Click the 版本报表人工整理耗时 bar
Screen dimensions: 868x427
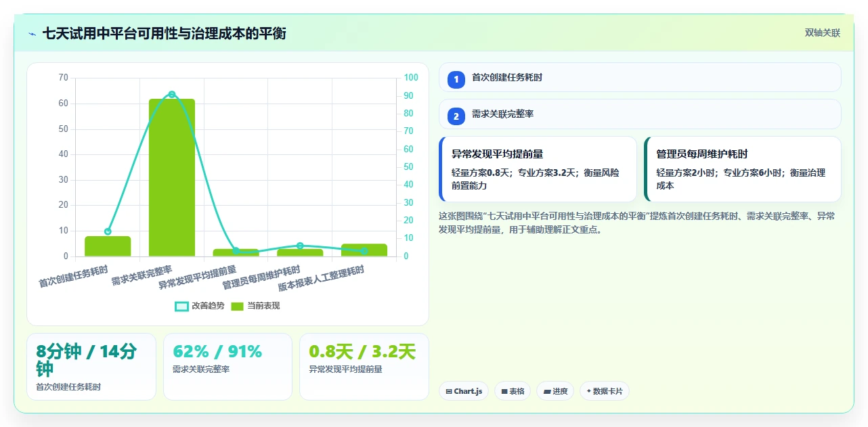pyautogui.click(x=364, y=250)
